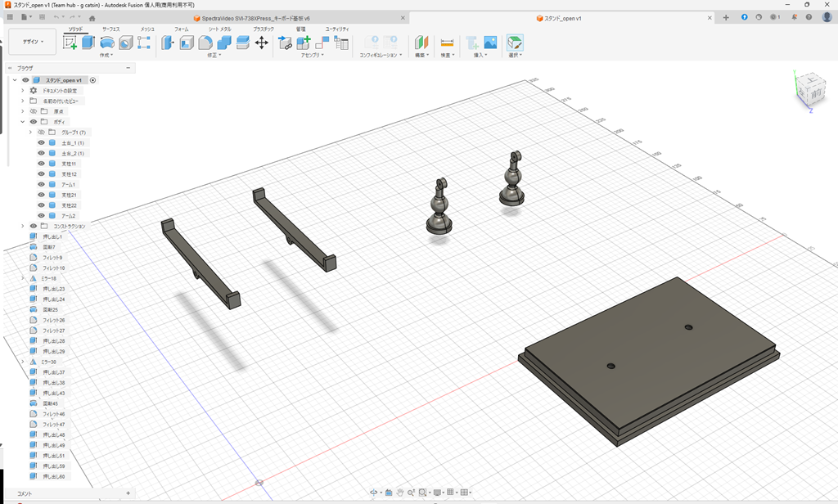Image resolution: width=838 pixels, height=504 pixels.
Task: Expand the コンストラクション folder
Action: pos(22,225)
